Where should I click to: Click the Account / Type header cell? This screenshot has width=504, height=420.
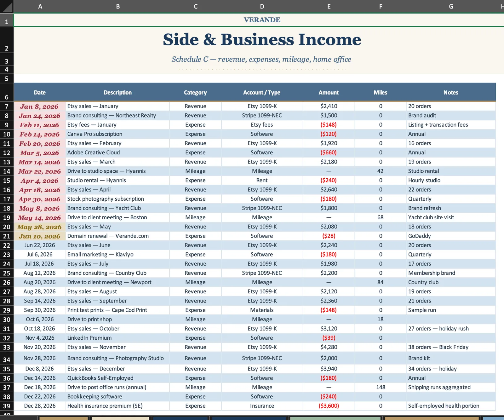point(262,92)
